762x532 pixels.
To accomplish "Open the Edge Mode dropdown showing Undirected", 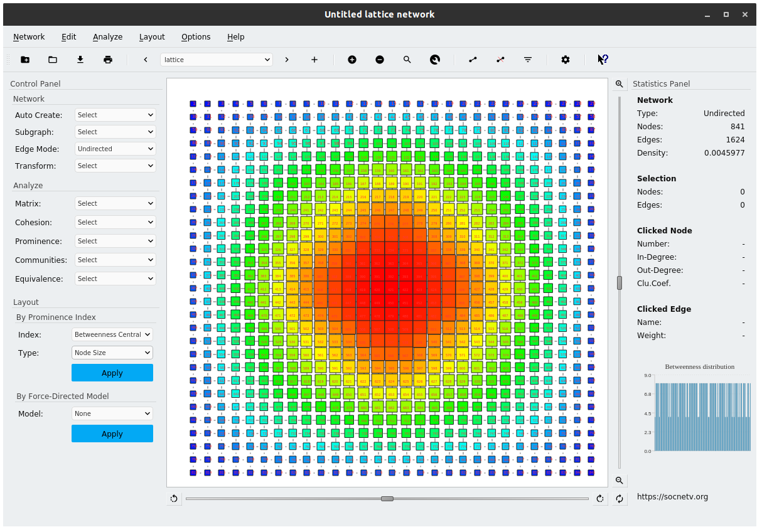I will click(115, 149).
